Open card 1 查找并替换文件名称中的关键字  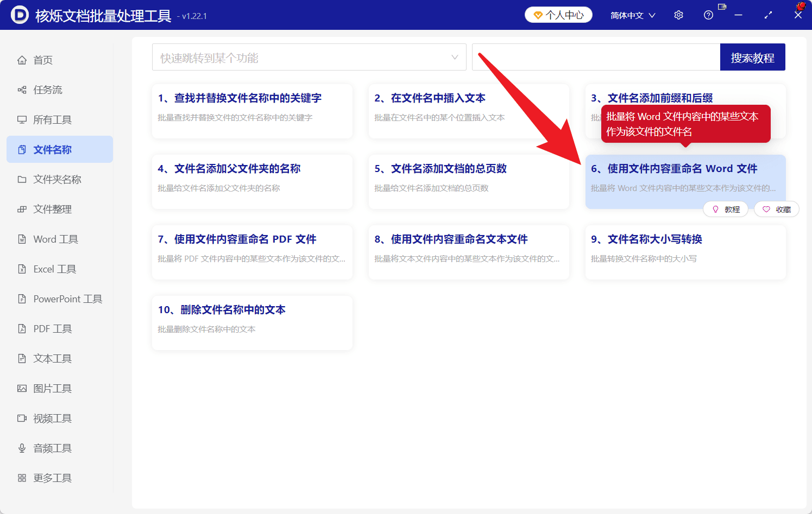point(252,111)
